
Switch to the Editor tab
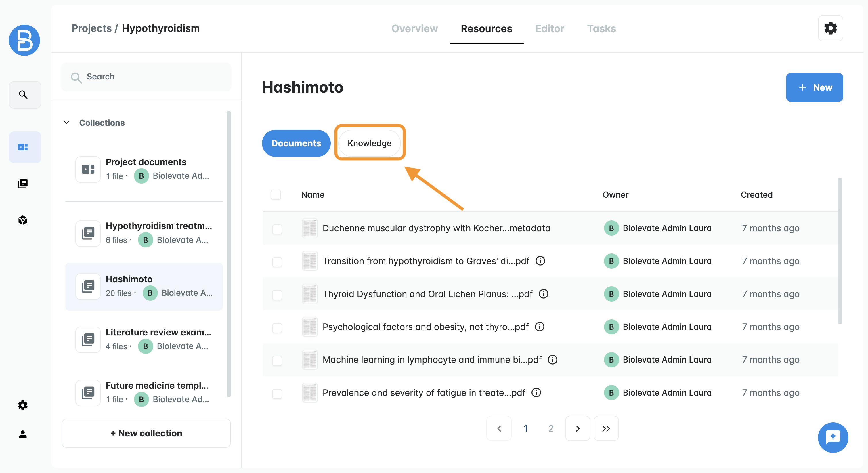(549, 29)
